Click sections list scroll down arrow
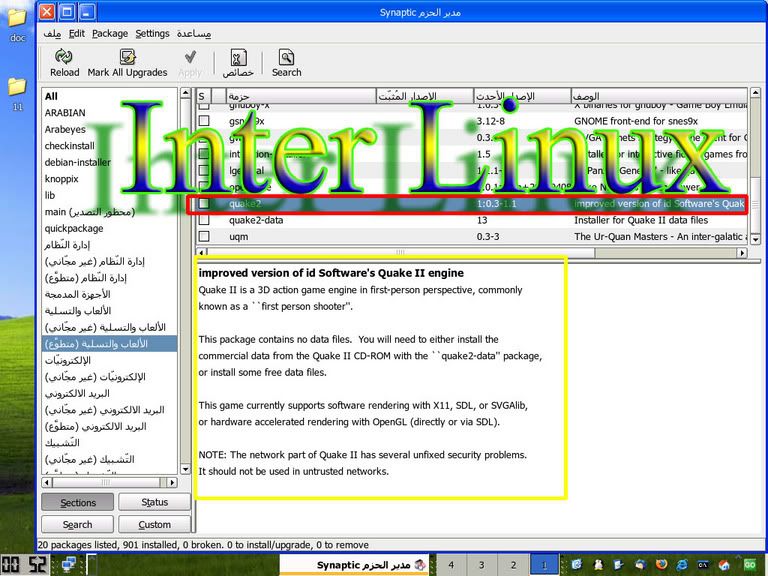Image resolution: width=768 pixels, height=576 pixels. click(x=185, y=469)
